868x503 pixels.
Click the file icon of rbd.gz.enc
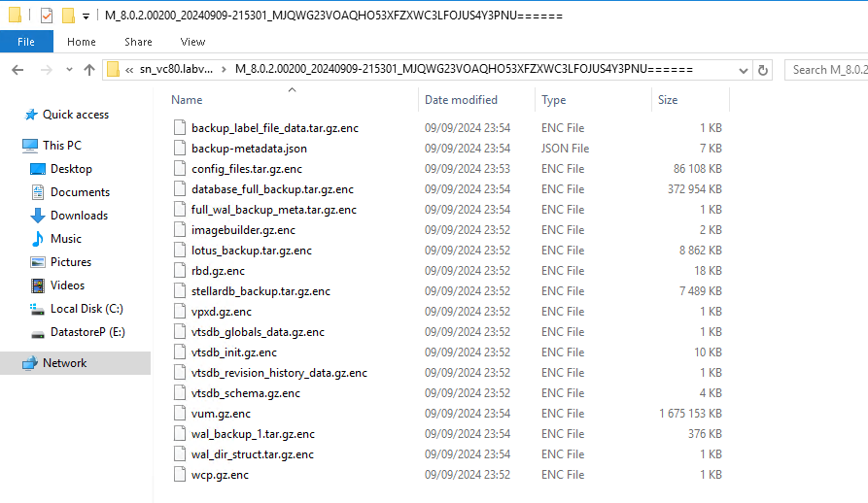(x=180, y=271)
